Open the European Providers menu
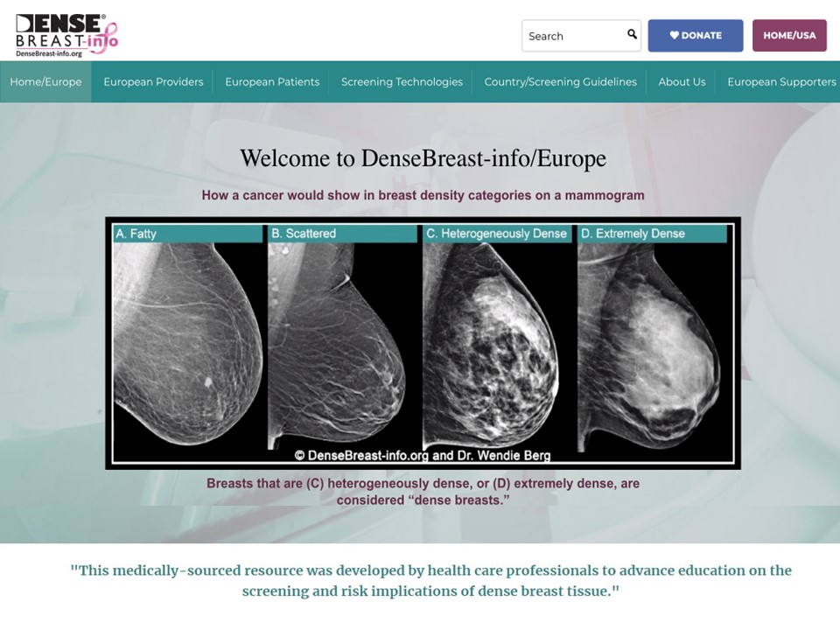 click(x=153, y=81)
